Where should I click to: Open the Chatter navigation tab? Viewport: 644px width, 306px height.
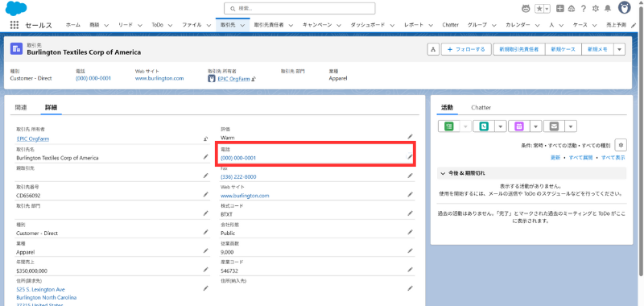point(450,25)
